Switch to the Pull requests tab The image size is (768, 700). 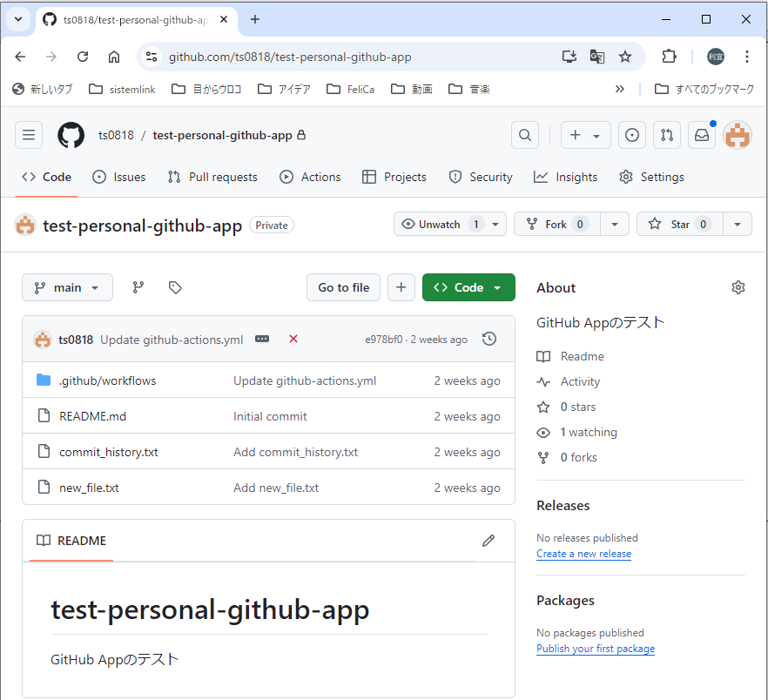pos(212,177)
